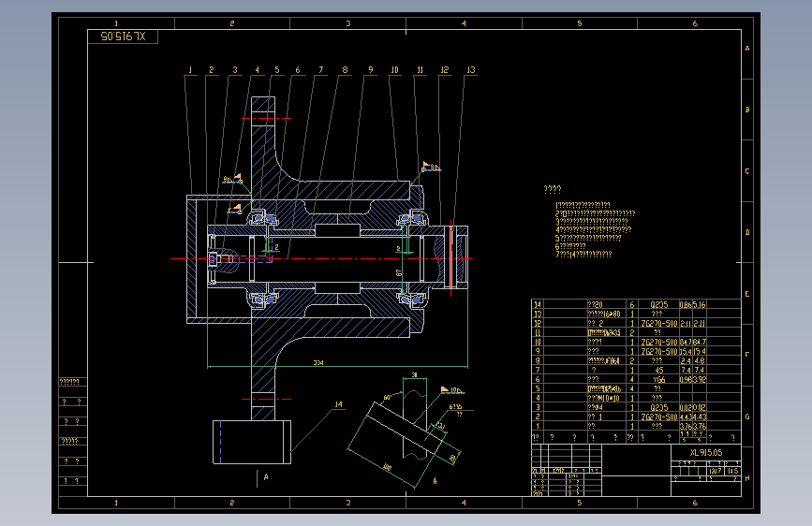Click leader callout number 4 above the assembly
The height and width of the screenshot is (526, 812).
(257, 70)
